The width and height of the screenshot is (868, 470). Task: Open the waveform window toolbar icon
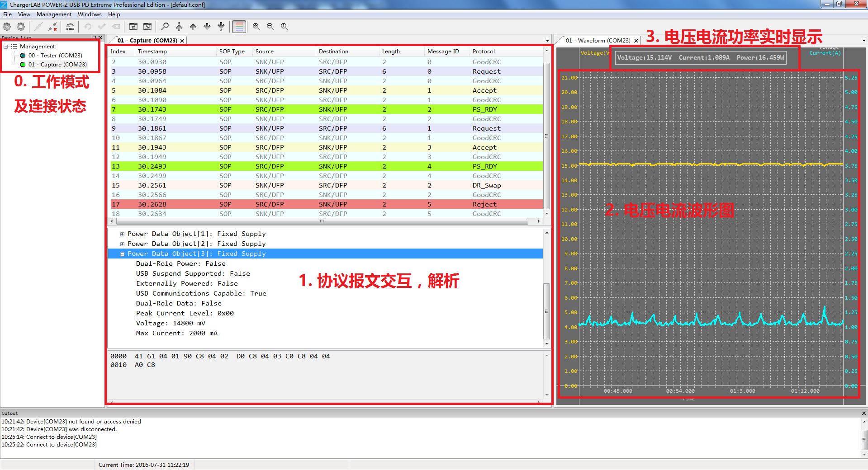coord(147,27)
